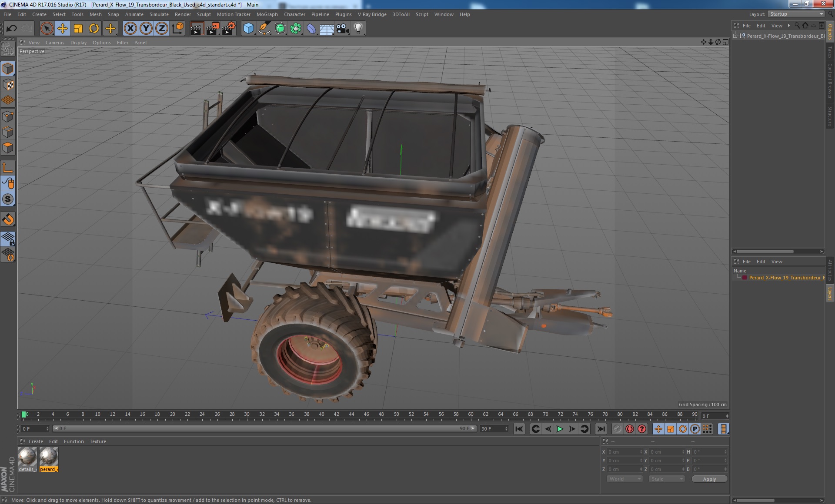
Task: Toggle viewport Solo S icon
Action: click(x=8, y=199)
